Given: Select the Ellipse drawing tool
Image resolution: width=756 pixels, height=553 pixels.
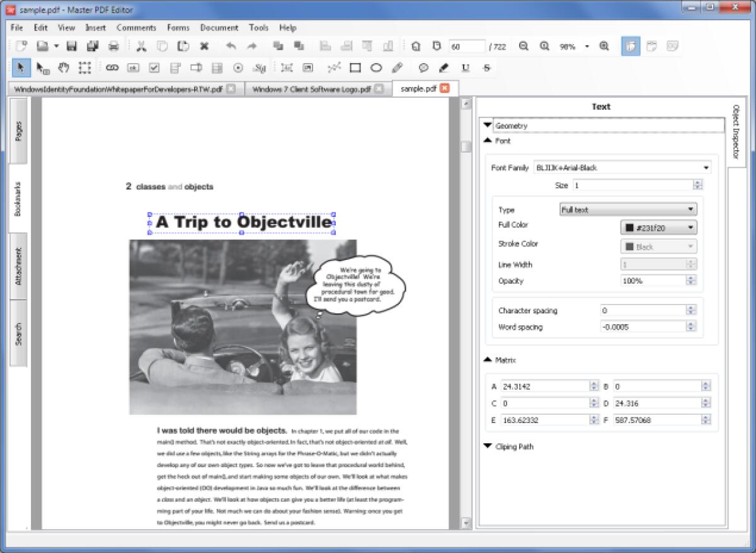Looking at the screenshot, I should pyautogui.click(x=375, y=67).
